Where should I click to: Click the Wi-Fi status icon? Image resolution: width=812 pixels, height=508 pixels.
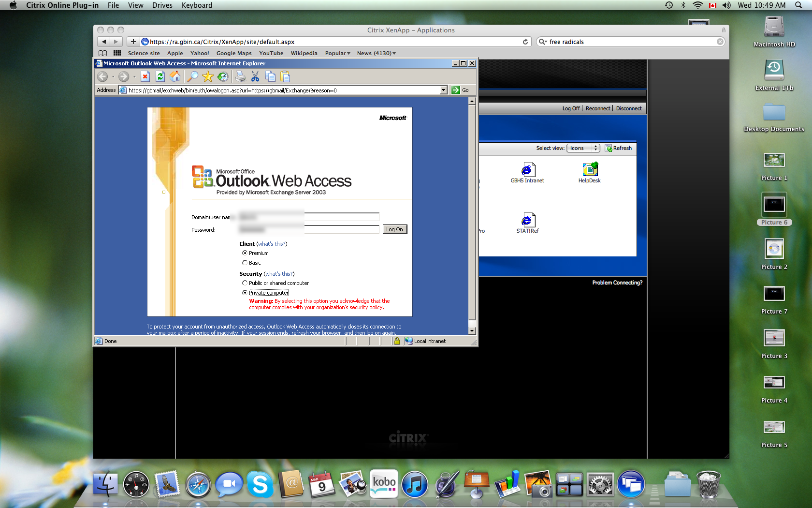[x=697, y=5]
